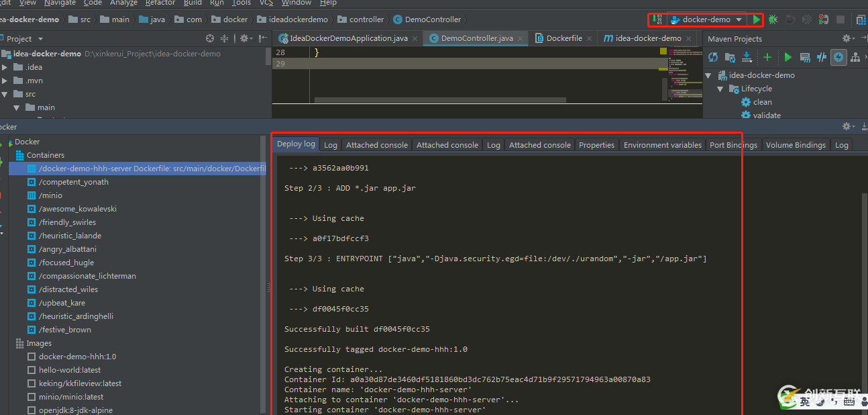Screen dimensions: 868x415
Task: Click the Debug bug icon in toolbar
Action: (x=773, y=20)
